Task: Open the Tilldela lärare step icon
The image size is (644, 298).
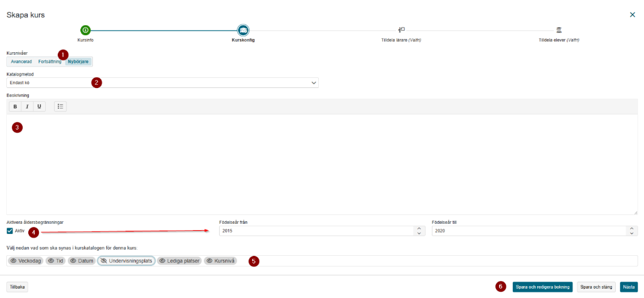Action: (x=401, y=30)
